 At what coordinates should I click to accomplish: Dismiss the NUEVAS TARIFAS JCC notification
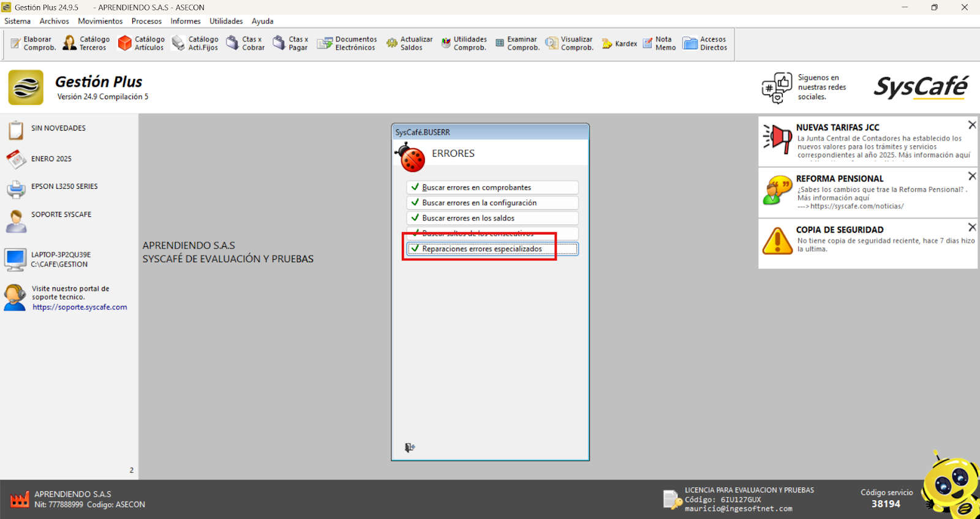point(971,125)
